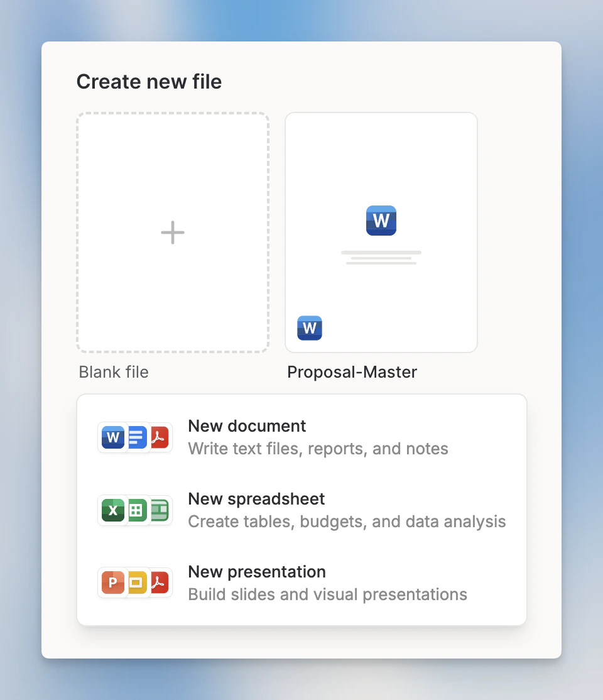
Task: Start a New spreadsheet
Action: click(256, 499)
